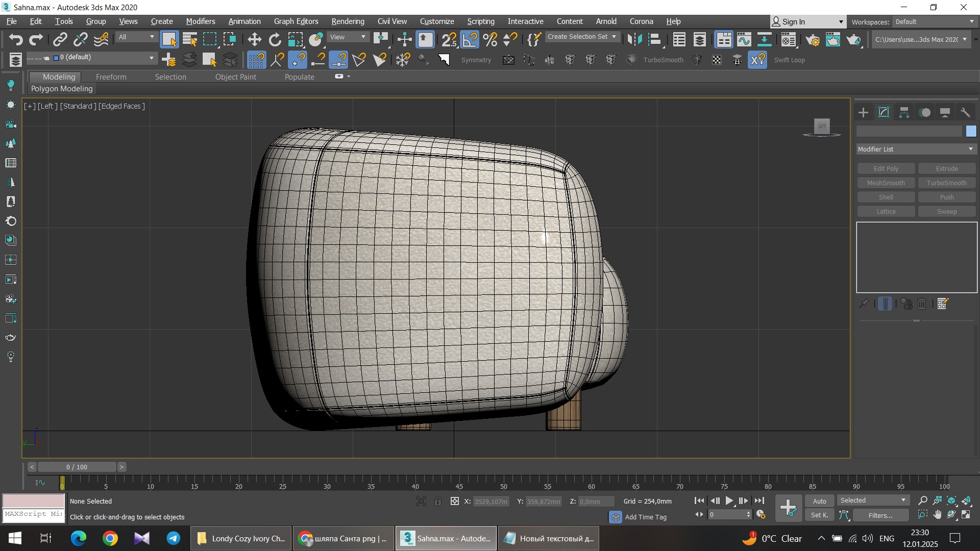
Task: Click the Play Animation button
Action: click(x=729, y=501)
